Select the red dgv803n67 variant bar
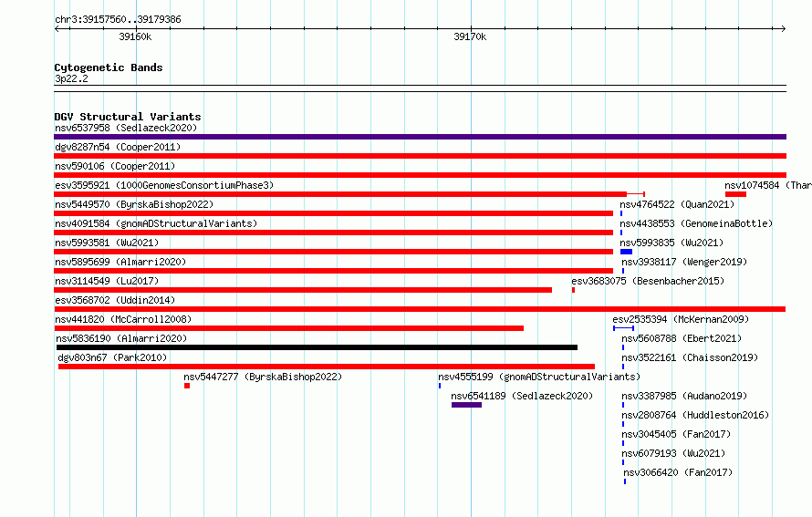This screenshot has width=812, height=517. click(327, 367)
